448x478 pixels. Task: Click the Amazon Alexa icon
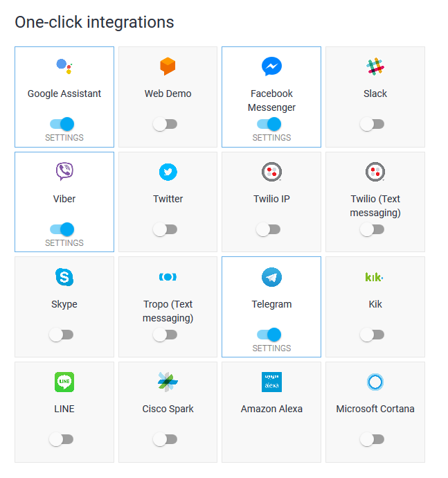click(x=271, y=382)
